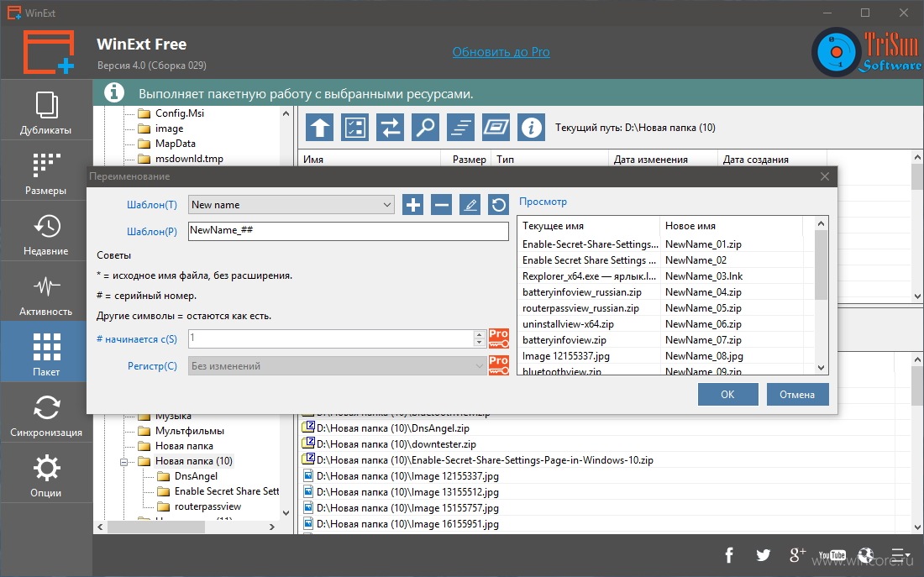Select the Мультфильмы folder in tree
This screenshot has height=577, width=924.
(x=189, y=431)
